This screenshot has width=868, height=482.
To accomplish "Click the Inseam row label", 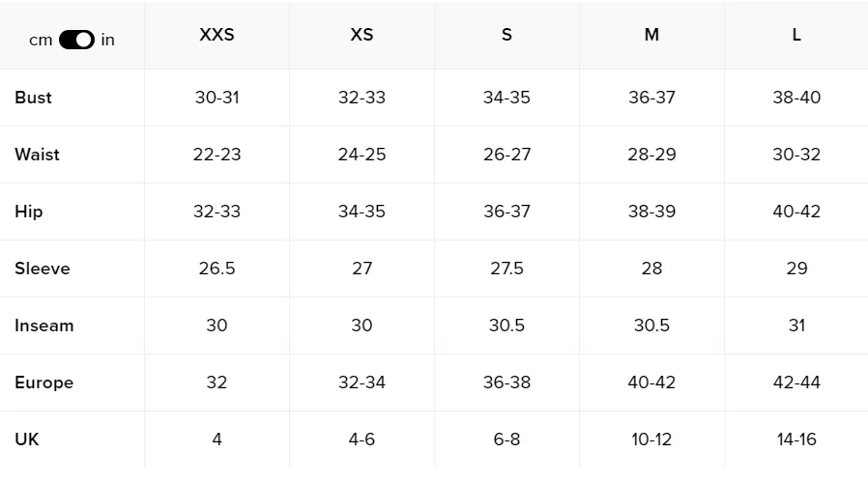I will [x=44, y=326].
